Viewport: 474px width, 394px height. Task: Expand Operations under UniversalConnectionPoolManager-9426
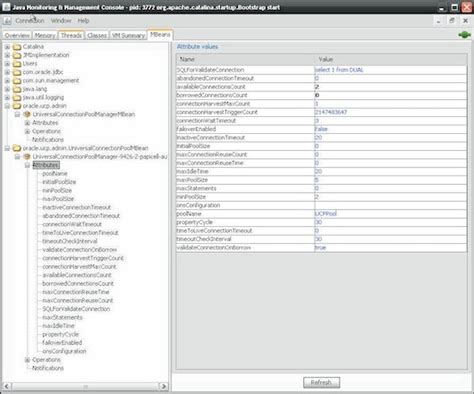(27, 360)
